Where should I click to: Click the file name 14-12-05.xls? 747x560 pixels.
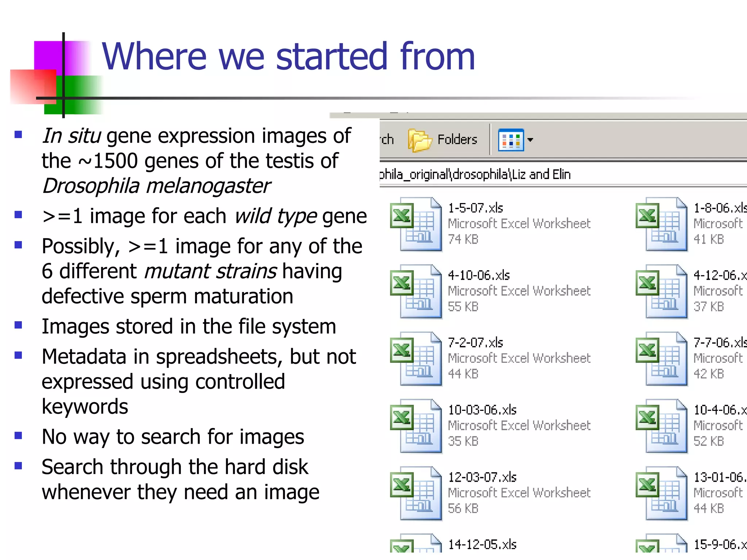tap(482, 544)
